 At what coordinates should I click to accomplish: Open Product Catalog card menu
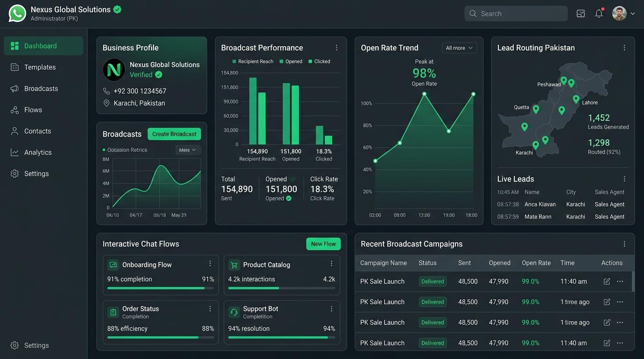coord(331,264)
